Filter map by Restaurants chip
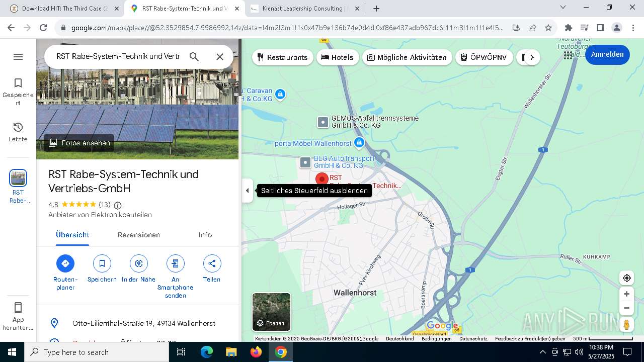Screen dimensions: 644x362 (x=282, y=57)
